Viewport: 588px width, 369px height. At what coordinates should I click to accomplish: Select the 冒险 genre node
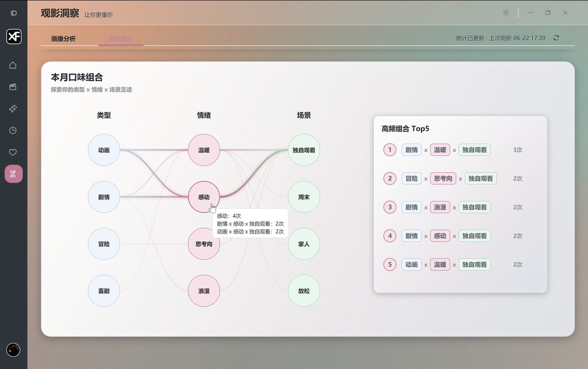(x=104, y=244)
